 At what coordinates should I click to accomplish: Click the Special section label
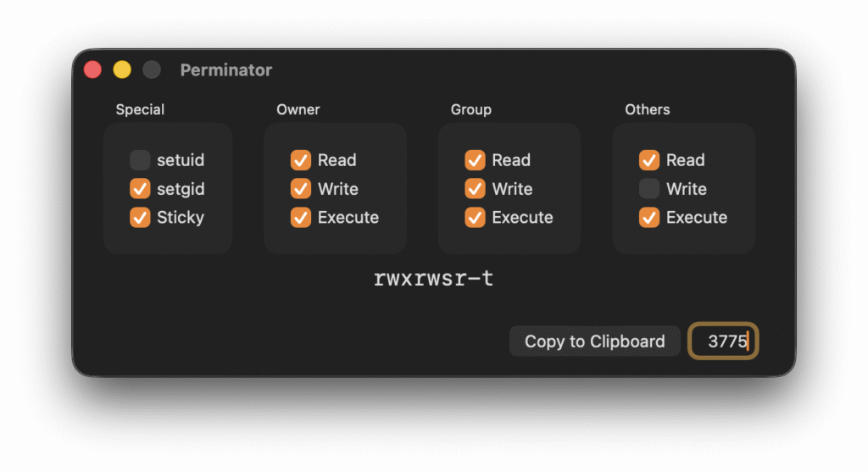pyautogui.click(x=140, y=109)
